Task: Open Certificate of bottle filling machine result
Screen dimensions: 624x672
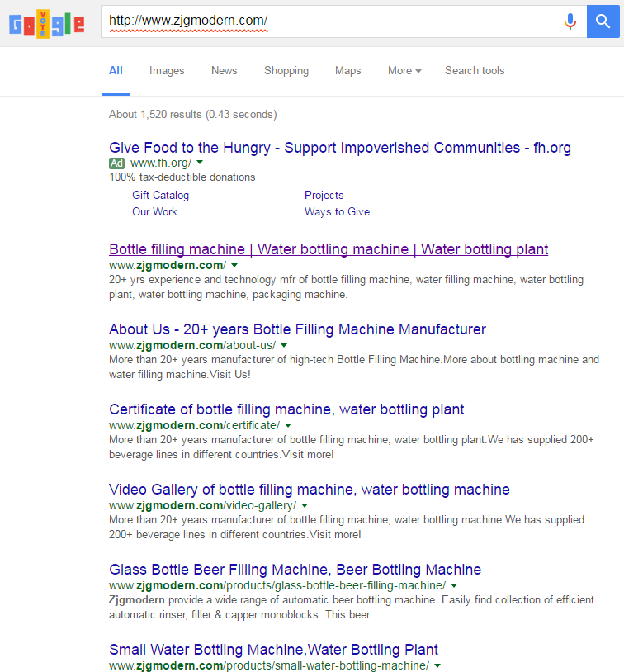Action: [286, 409]
